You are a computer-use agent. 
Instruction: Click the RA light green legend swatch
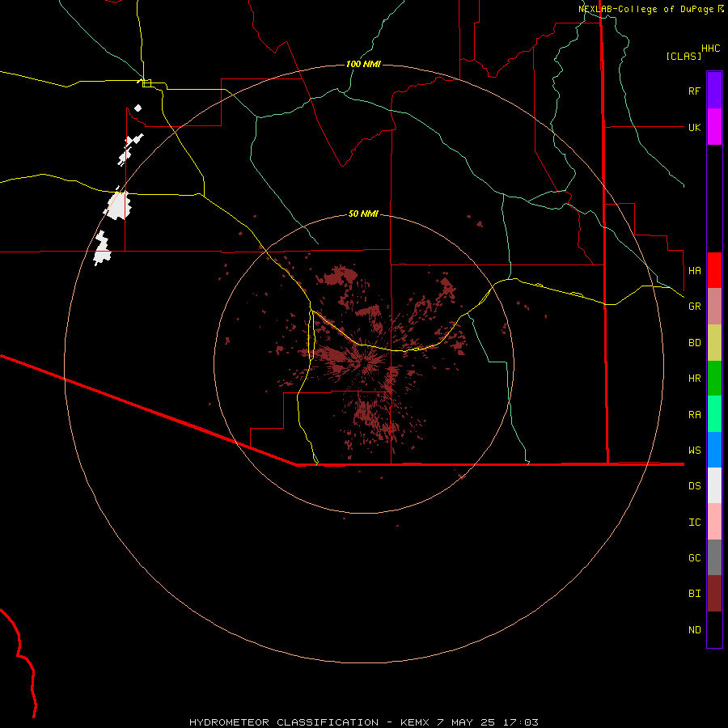[714, 413]
